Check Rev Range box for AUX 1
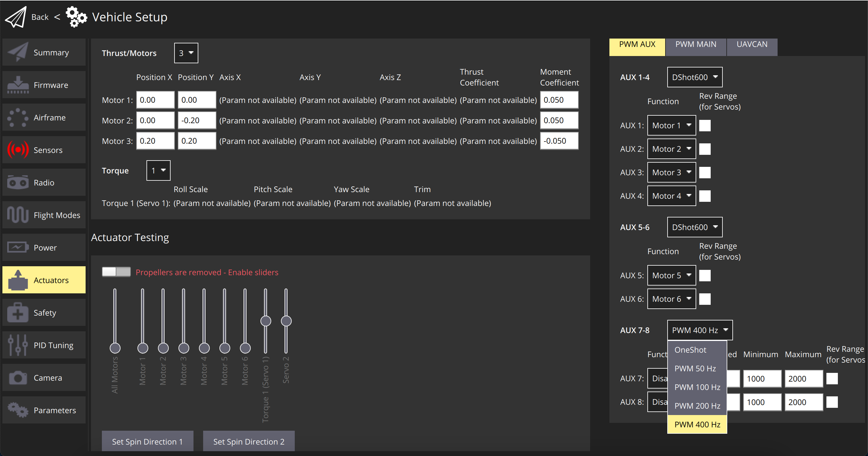The height and width of the screenshot is (456, 868). point(705,125)
